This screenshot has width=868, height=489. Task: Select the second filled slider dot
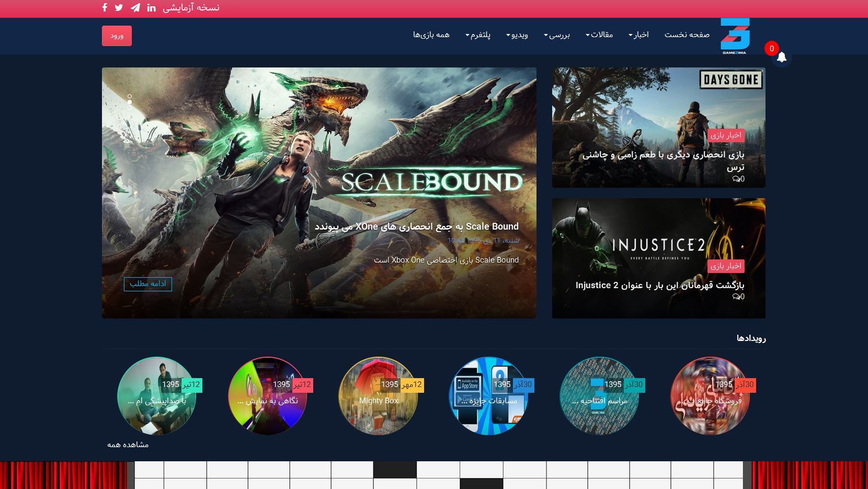tap(130, 103)
